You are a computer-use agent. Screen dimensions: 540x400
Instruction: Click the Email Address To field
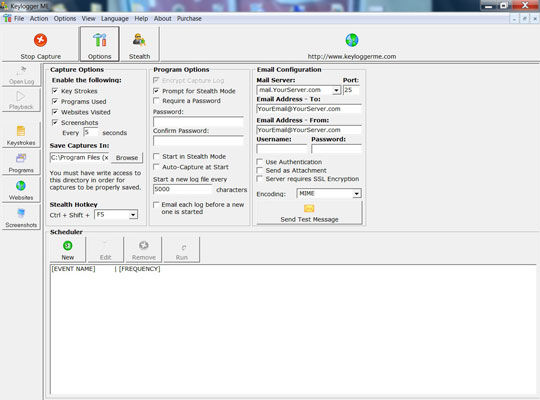coord(309,109)
